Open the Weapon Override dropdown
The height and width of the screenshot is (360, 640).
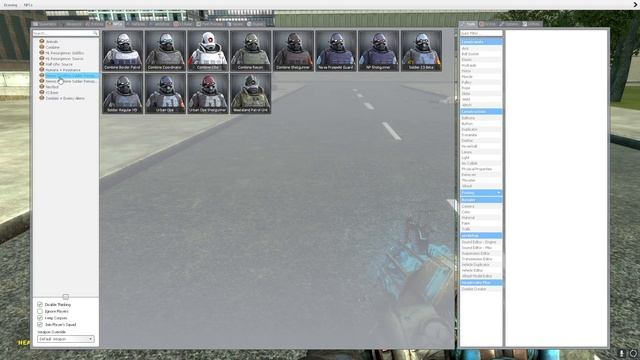click(66, 339)
